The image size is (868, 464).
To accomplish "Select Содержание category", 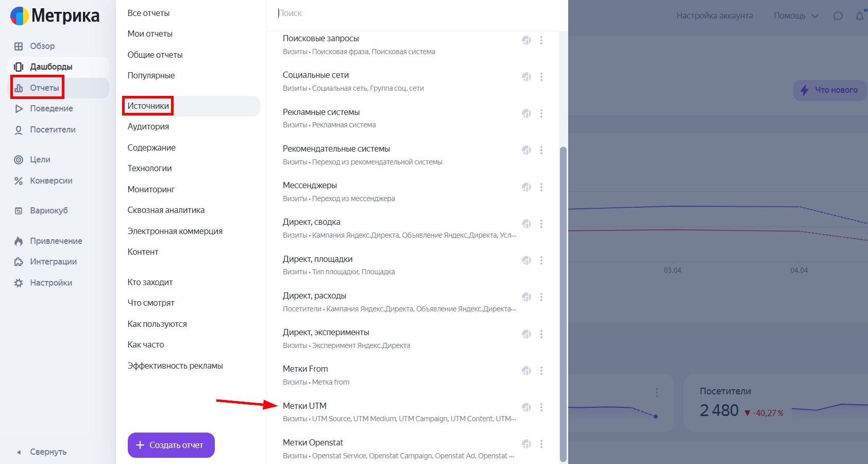I will click(x=151, y=147).
